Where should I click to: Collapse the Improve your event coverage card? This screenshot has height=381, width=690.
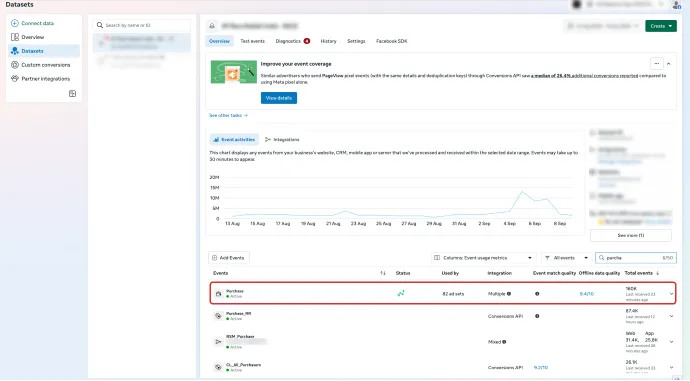point(668,64)
